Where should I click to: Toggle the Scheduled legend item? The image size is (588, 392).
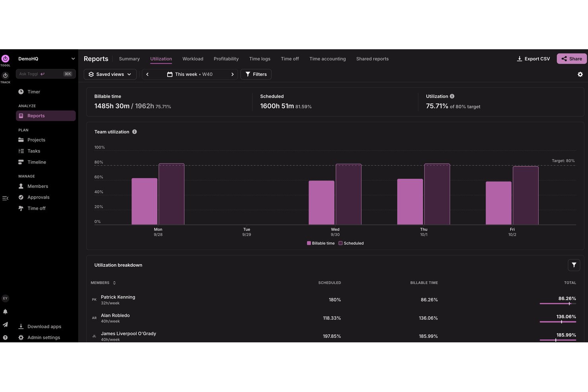(351, 243)
